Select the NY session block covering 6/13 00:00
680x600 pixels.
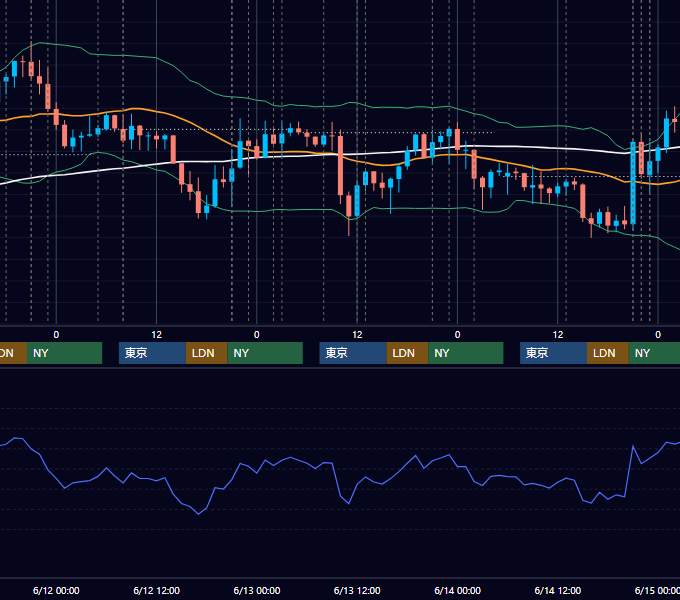265,353
